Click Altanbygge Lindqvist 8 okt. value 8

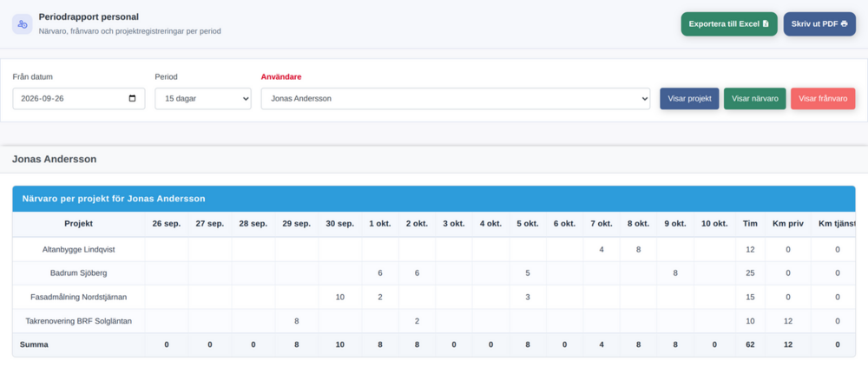638,250
